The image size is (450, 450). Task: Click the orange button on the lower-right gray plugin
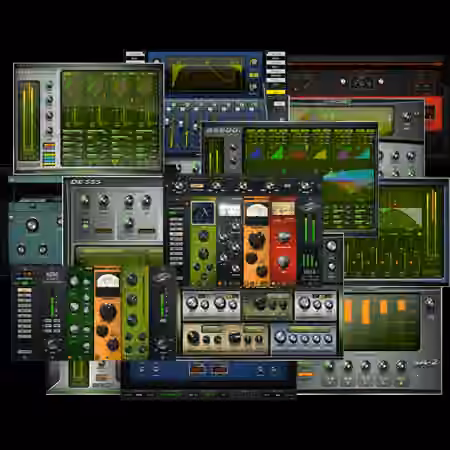click(305, 374)
